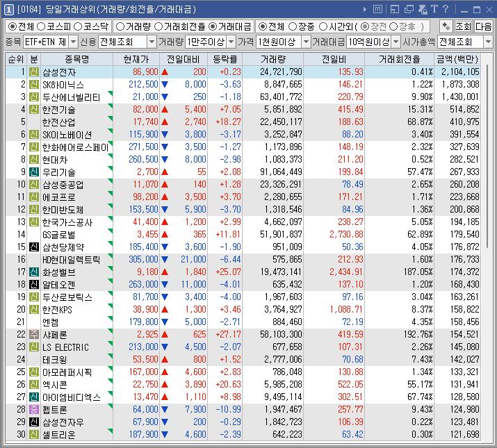Select the 코스닥 radio button
Image resolution: width=497 pixels, height=448 pixels.
pyautogui.click(x=78, y=26)
